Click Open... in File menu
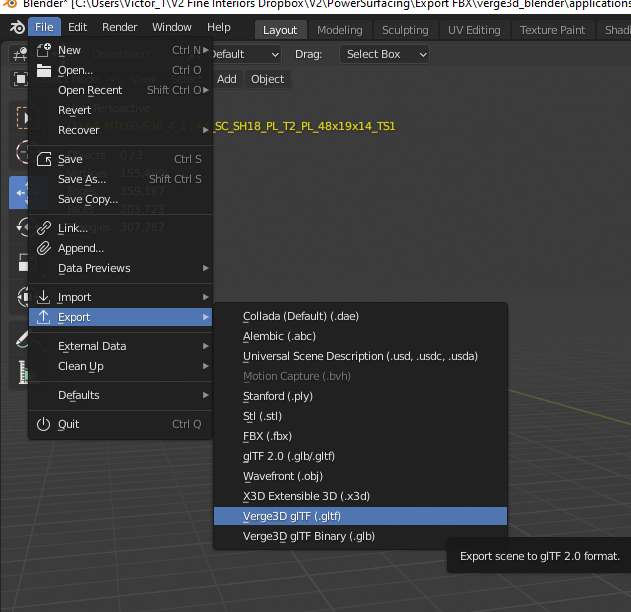Viewport: 631px width, 612px height. [x=120, y=70]
